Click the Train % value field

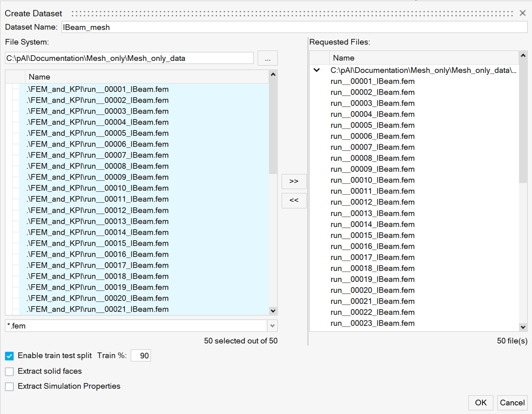click(141, 355)
